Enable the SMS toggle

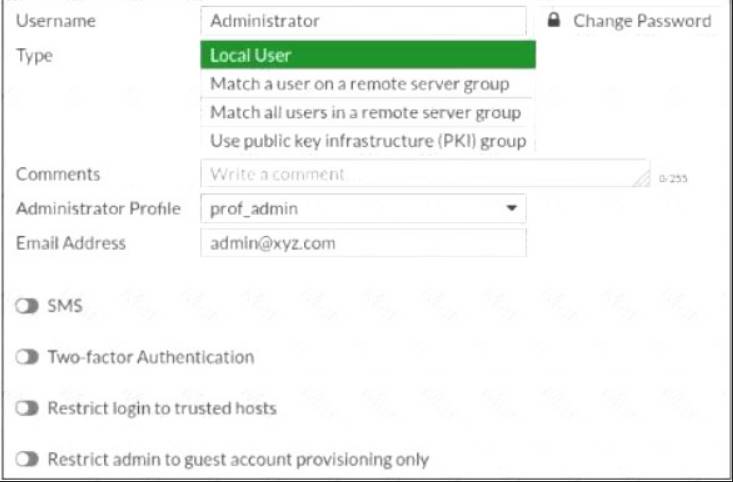click(27, 306)
